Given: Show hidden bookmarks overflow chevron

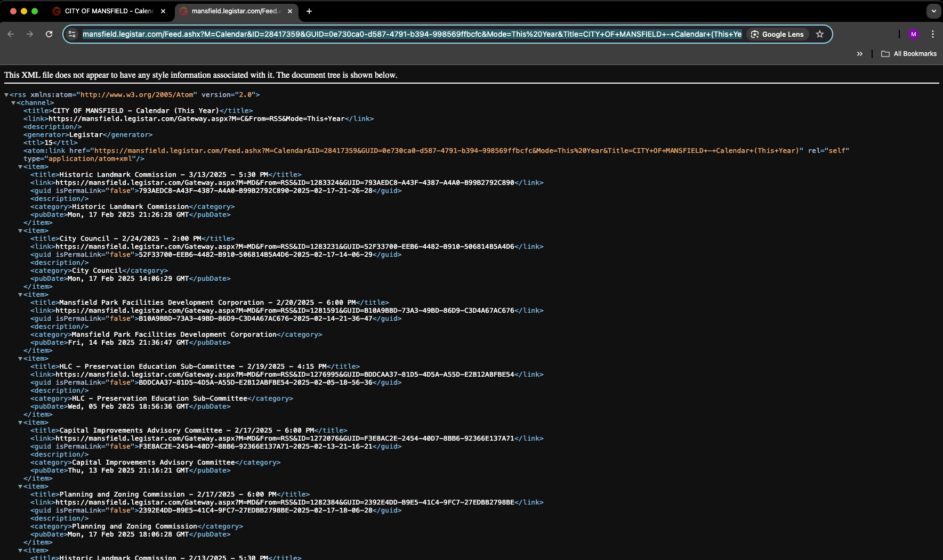Looking at the screenshot, I should click(859, 54).
